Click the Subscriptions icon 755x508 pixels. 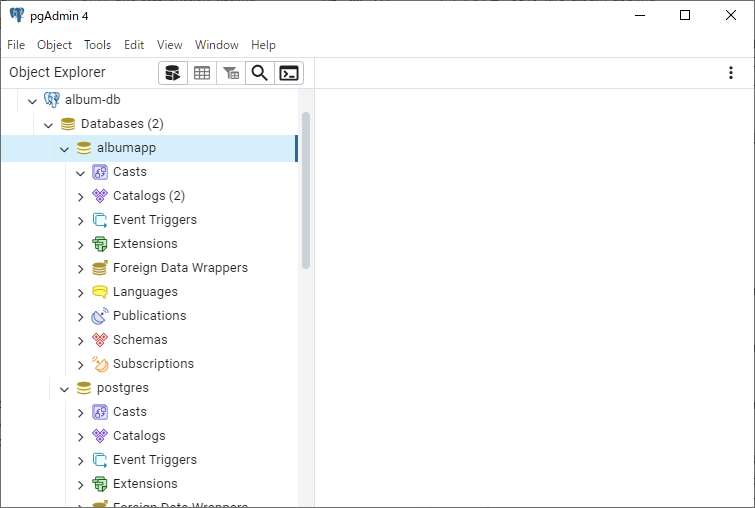coord(100,364)
